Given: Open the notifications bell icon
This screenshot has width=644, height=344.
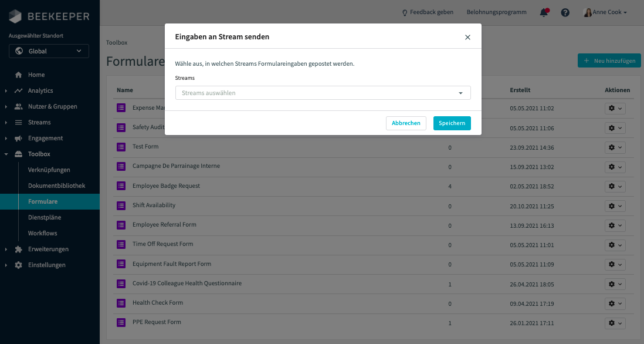Looking at the screenshot, I should click(x=544, y=12).
